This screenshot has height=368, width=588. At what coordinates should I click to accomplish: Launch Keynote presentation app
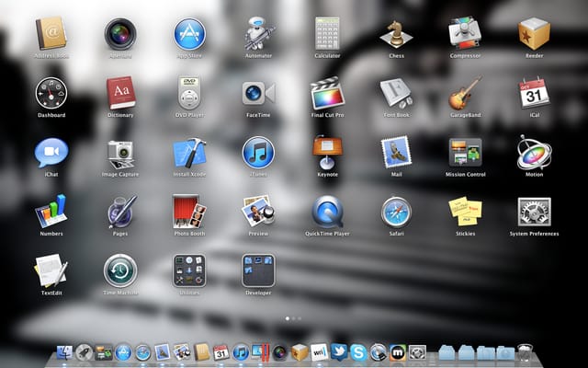[327, 152]
